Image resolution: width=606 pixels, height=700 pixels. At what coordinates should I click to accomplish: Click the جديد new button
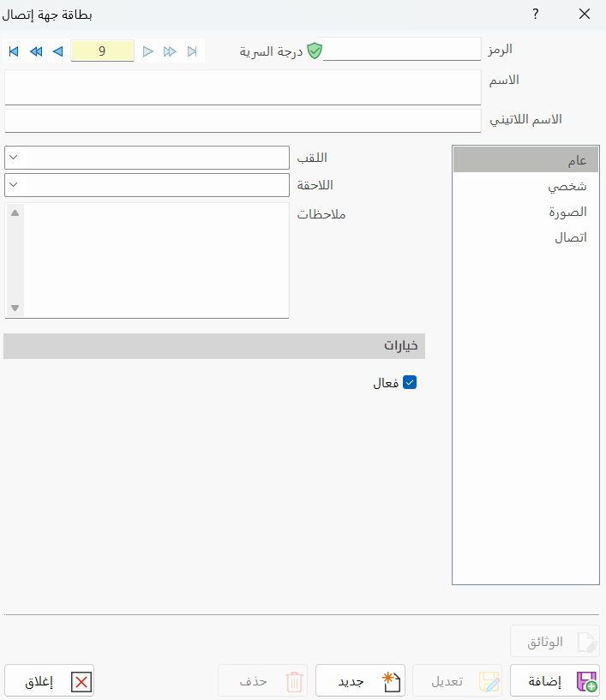click(360, 681)
